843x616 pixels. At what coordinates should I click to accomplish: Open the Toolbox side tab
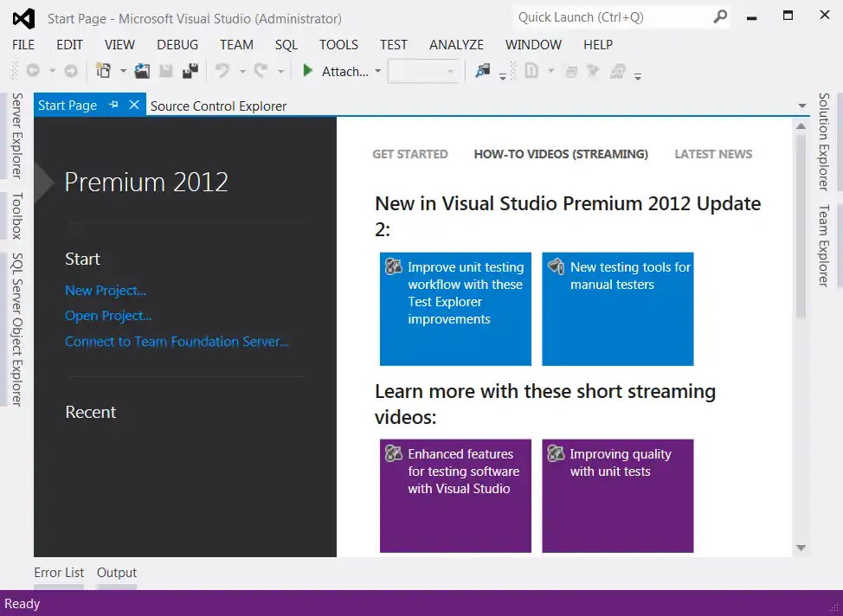click(x=17, y=215)
